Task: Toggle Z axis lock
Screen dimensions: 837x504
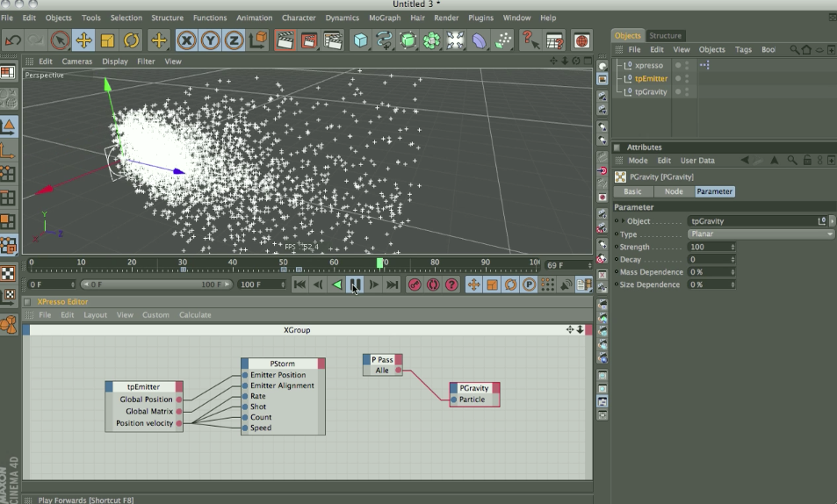Action: point(234,40)
